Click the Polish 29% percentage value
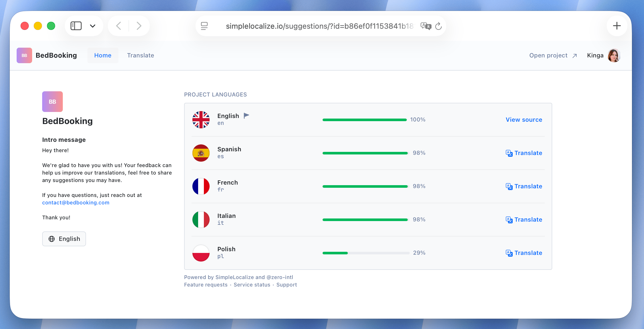Screen dimensions: 644x329 419,253
